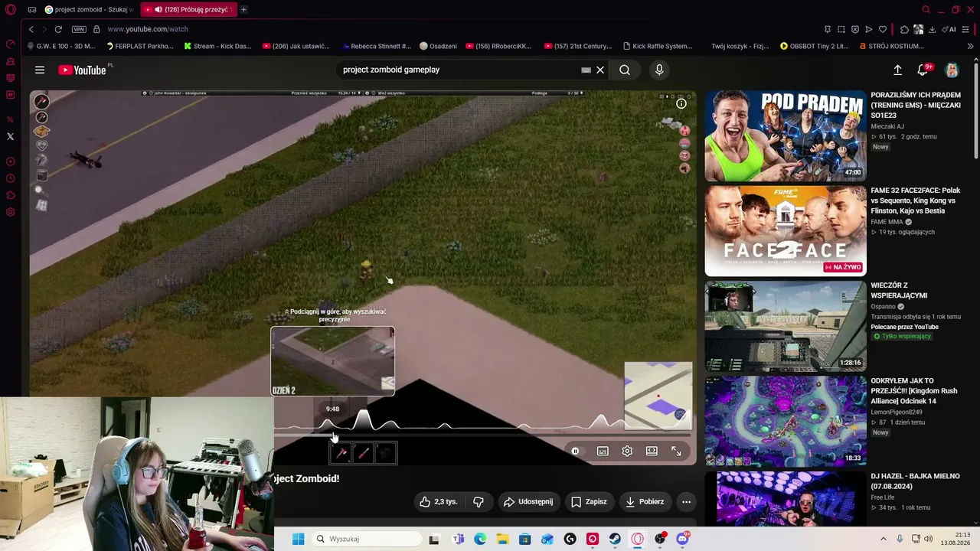Start voice search with the microphone button
This screenshot has height=551, width=980.
[659, 70]
